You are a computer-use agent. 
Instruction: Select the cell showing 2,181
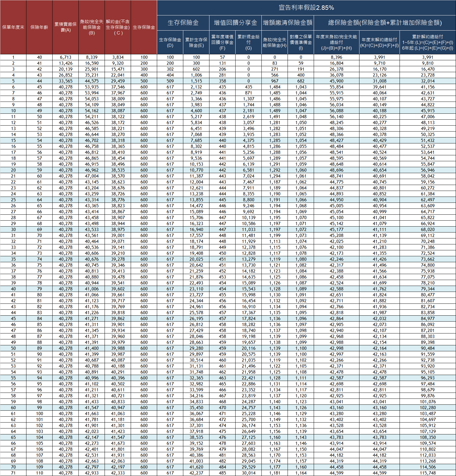pos(248,111)
